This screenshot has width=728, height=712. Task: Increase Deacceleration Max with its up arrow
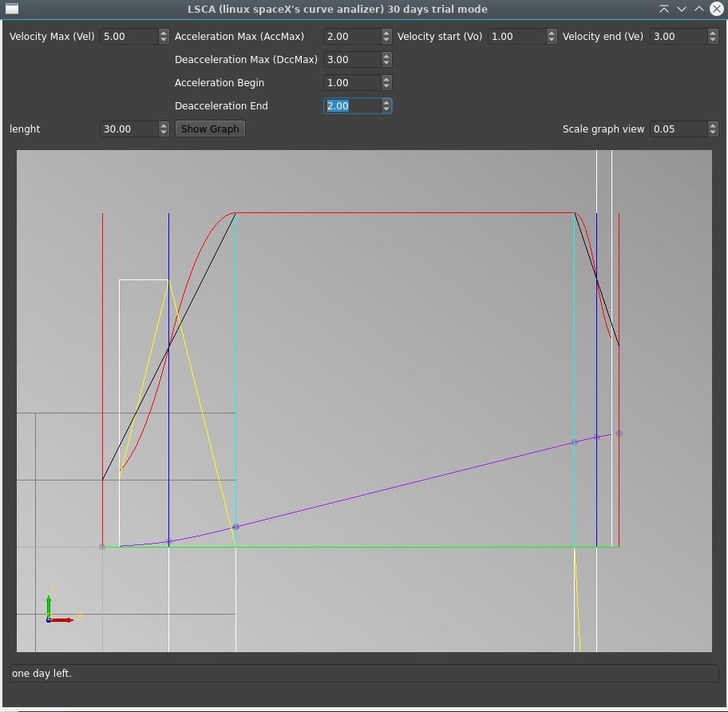(386, 56)
